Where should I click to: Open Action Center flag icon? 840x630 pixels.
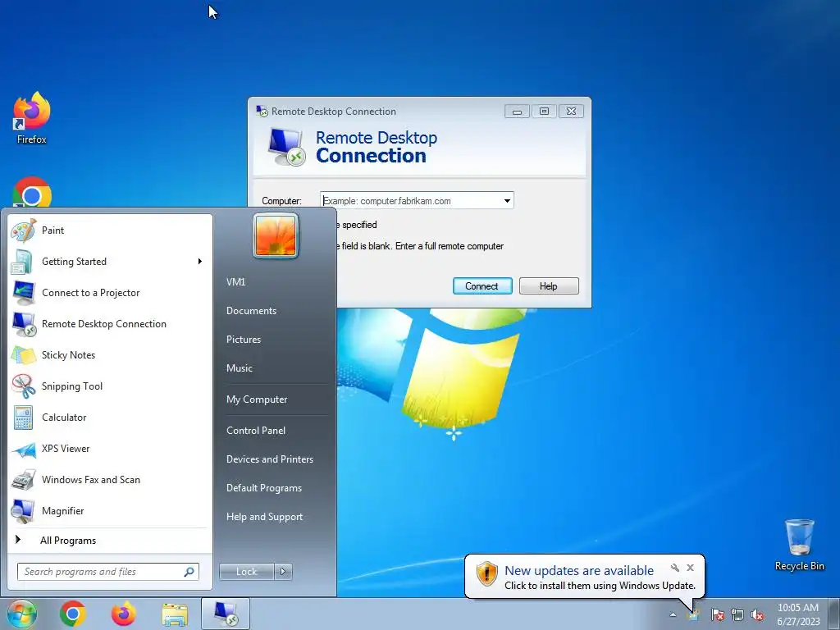click(717, 614)
